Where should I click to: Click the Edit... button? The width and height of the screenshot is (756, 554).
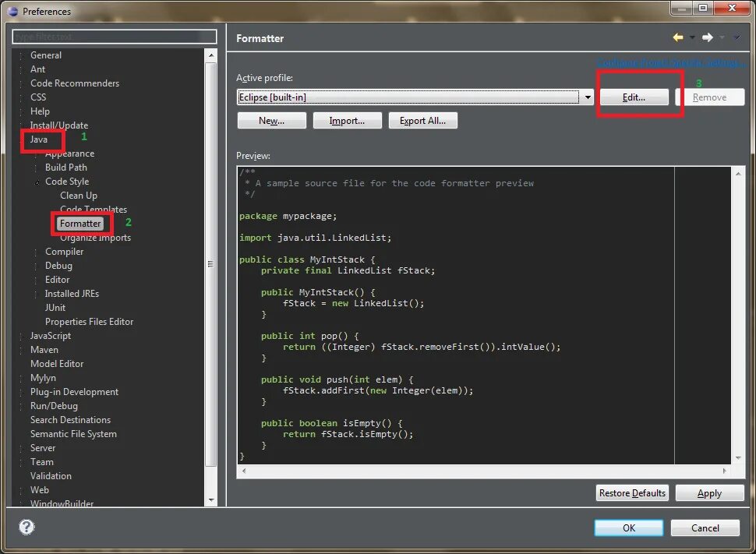coord(634,97)
